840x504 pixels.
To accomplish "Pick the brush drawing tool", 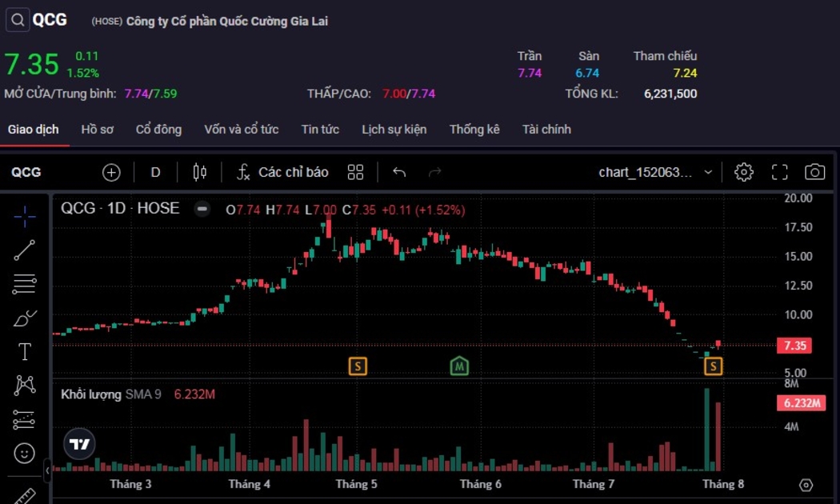I will [25, 318].
